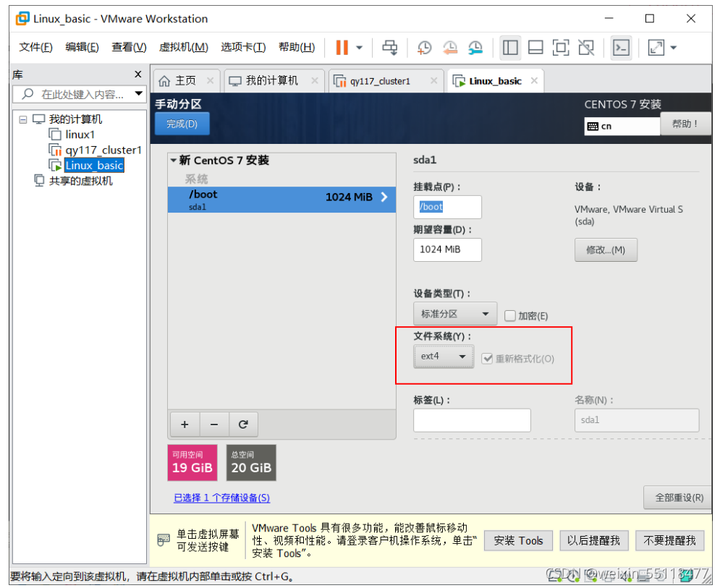Screen dimensions: 720x588
Task: Open 已选择 1 个存储设备(S) link
Action: coord(221,498)
